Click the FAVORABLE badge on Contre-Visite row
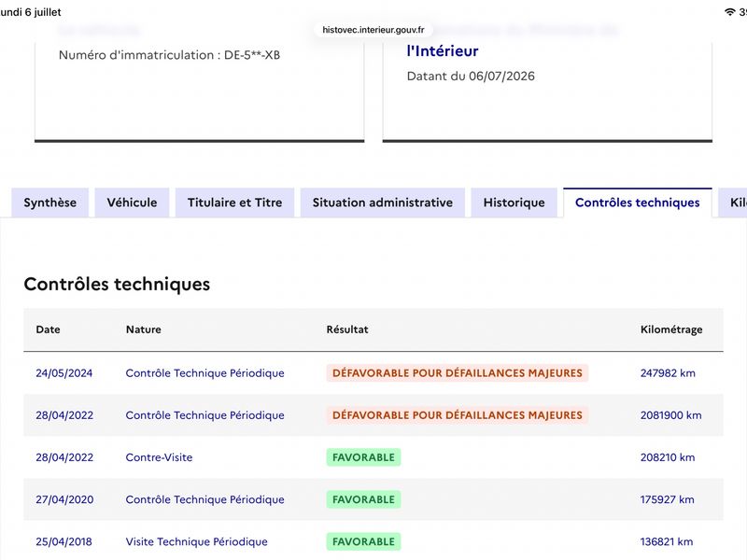Viewport: 747px width, 560px height. 363,457
